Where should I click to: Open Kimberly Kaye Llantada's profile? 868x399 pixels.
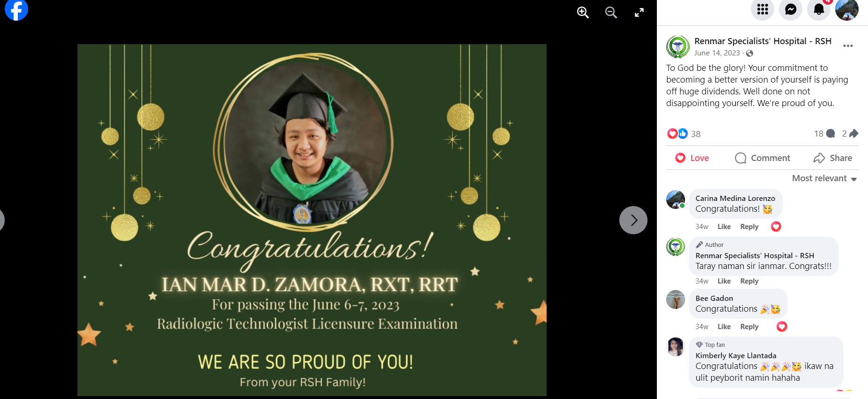736,355
